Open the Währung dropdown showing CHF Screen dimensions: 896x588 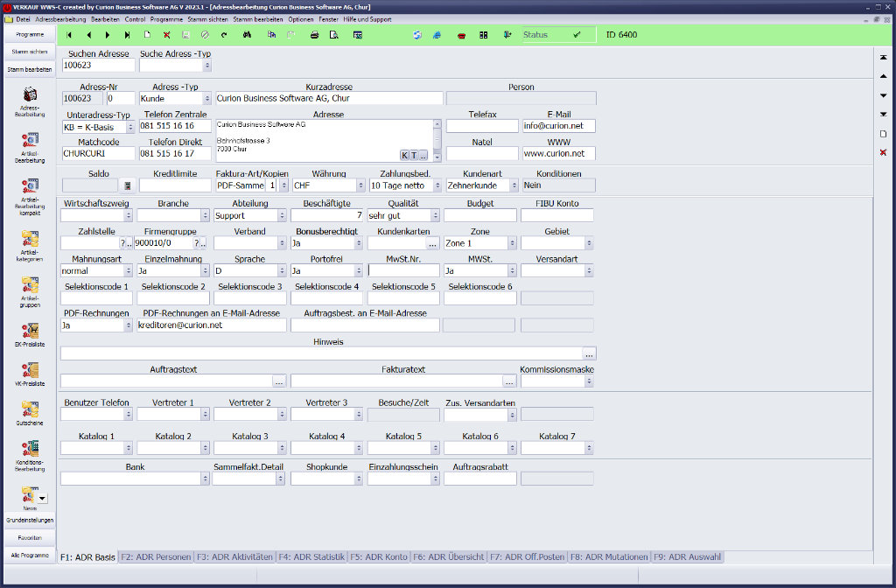pos(360,185)
